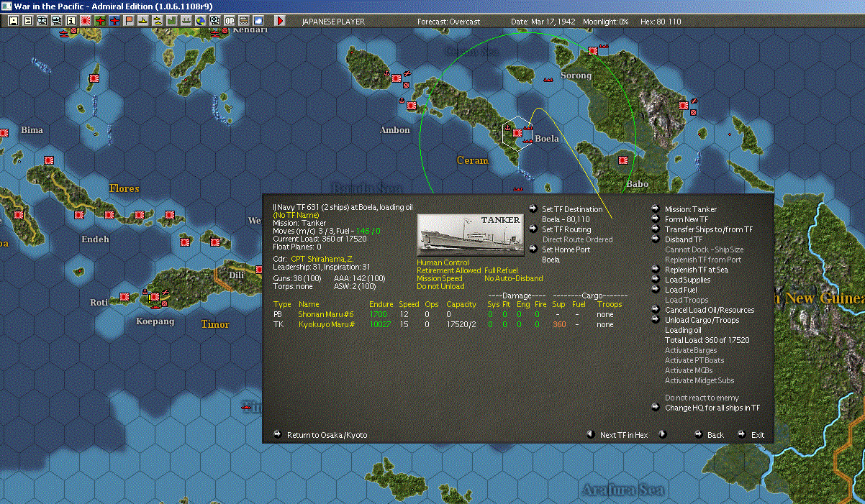The image size is (865, 504).
Task: Open the document list icon in toolbar
Action: click(28, 21)
